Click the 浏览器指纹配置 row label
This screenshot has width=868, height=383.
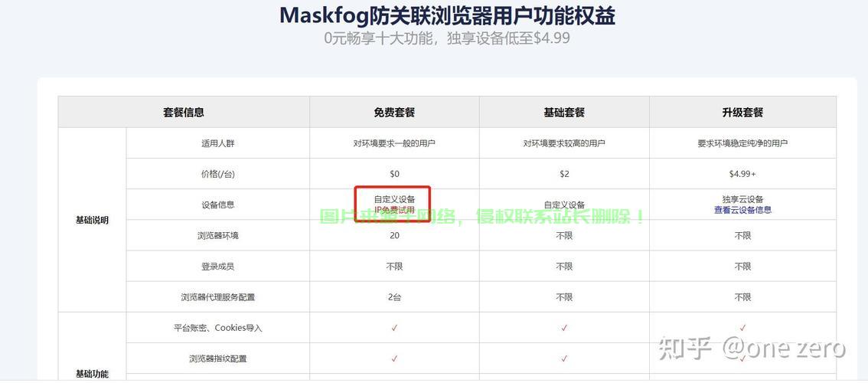point(217,358)
